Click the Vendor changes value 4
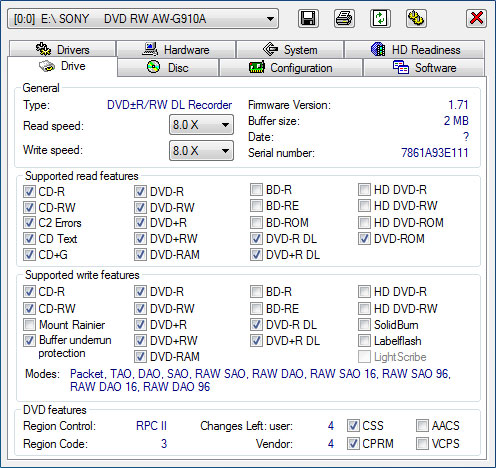 pyautogui.click(x=330, y=444)
